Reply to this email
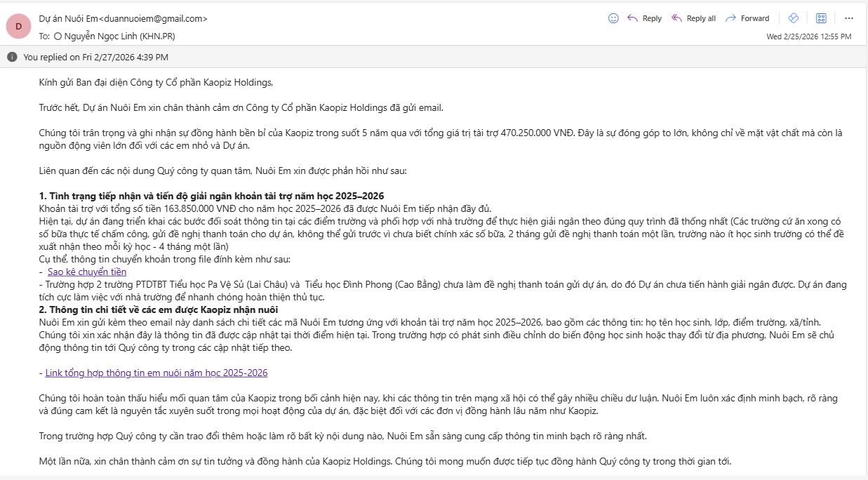The image size is (868, 480). point(644,18)
